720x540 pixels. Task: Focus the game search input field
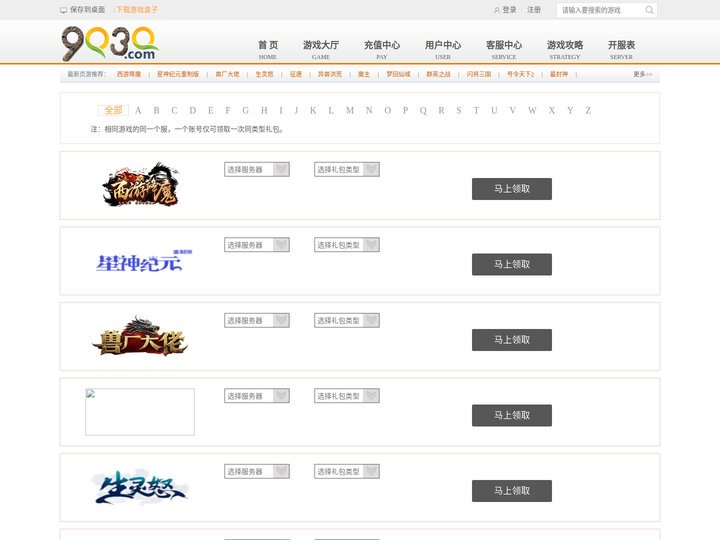599,10
